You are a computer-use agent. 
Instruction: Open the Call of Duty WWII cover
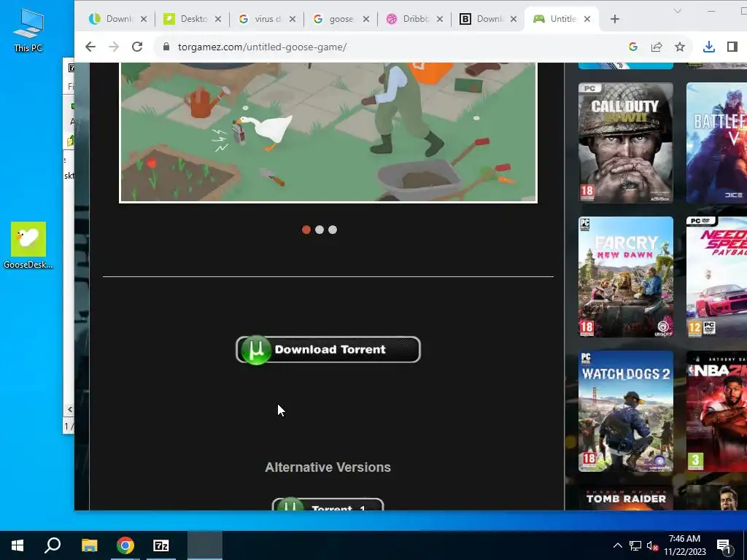pos(625,143)
